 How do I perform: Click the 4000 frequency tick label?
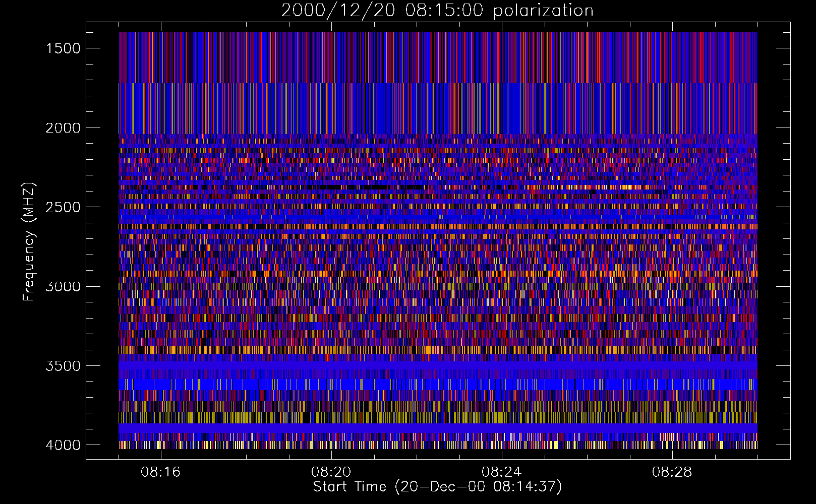[x=63, y=445]
